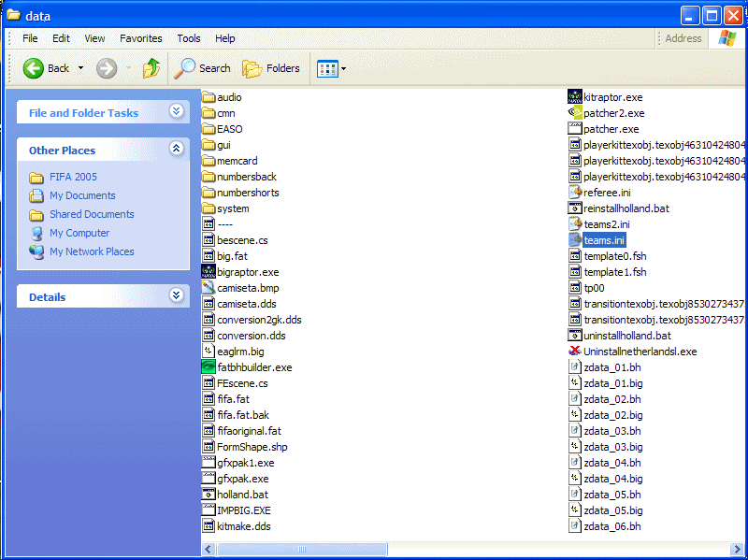Go to the FIFA 2005 link
Image resolution: width=748 pixels, height=560 pixels.
[x=73, y=177]
